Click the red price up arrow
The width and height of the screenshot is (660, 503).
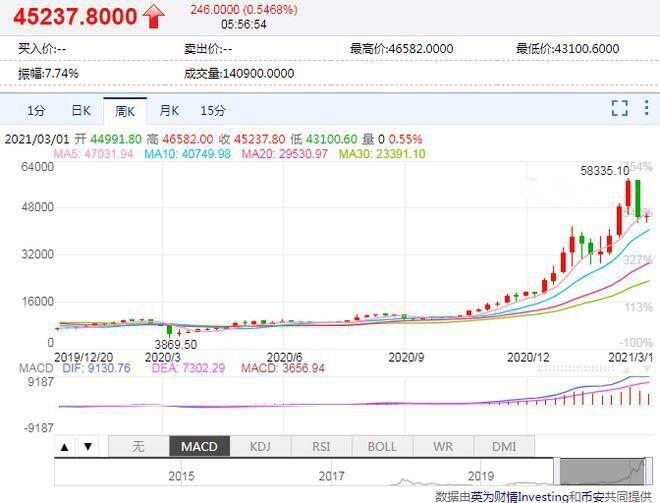pos(154,16)
